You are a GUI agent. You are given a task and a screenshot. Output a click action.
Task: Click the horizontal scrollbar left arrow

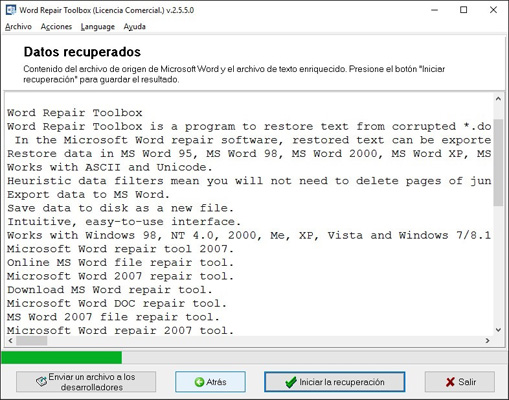(x=11, y=341)
